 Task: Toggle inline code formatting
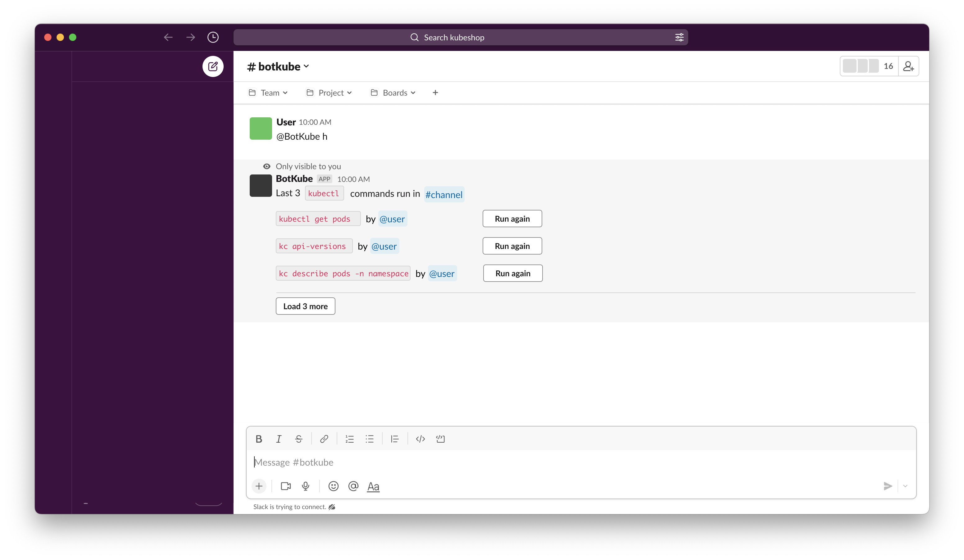click(x=421, y=439)
